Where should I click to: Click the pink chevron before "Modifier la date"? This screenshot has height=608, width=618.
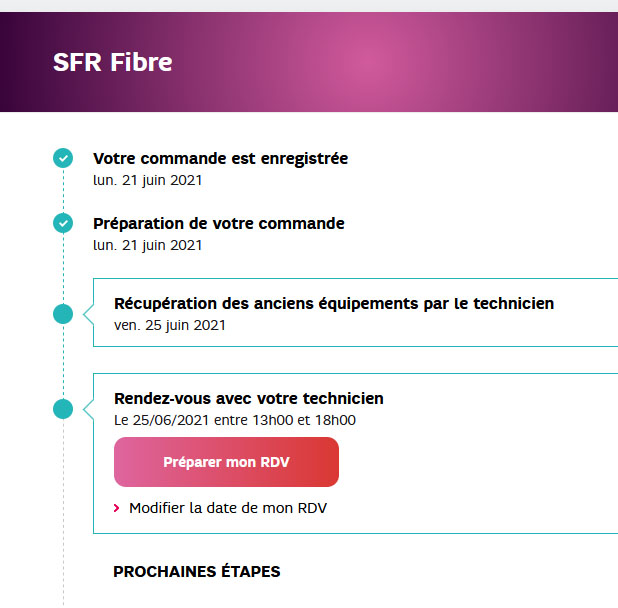tap(116, 508)
